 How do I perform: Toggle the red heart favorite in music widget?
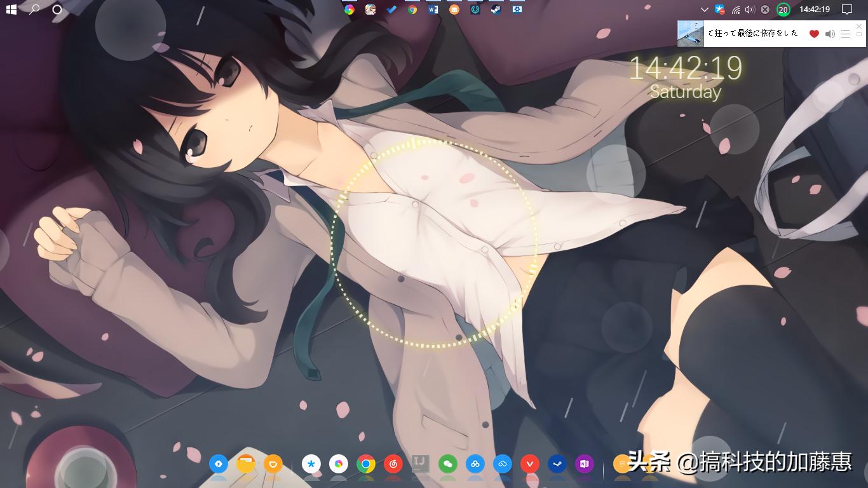tap(814, 34)
